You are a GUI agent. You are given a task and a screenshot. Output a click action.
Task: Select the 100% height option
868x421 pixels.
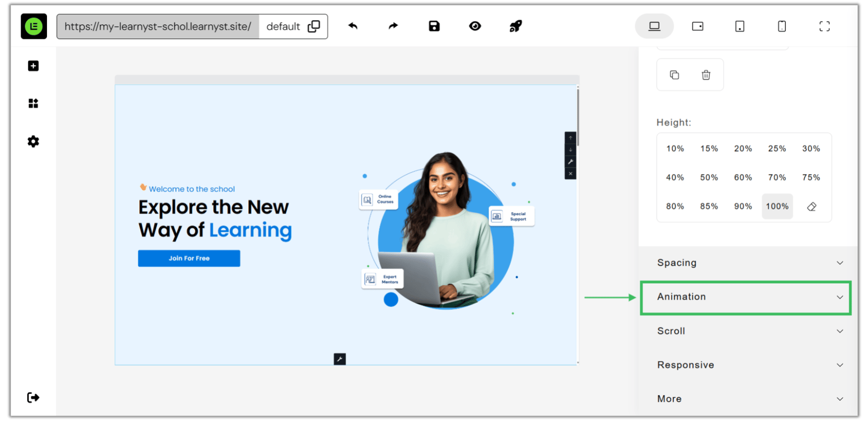click(777, 206)
